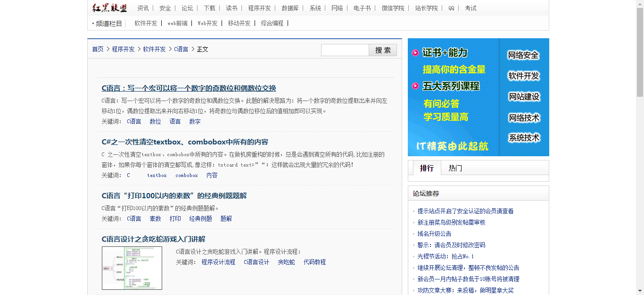Open article about swapping odd and even digits

click(189, 88)
